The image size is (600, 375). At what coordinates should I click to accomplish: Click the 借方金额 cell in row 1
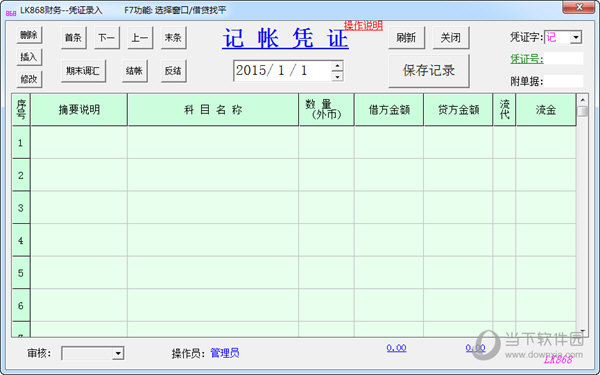click(x=389, y=142)
